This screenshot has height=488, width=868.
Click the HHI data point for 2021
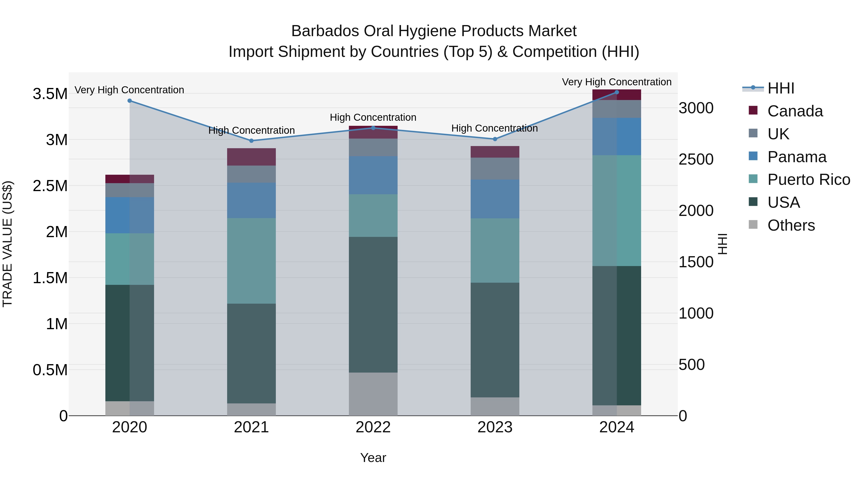[251, 141]
